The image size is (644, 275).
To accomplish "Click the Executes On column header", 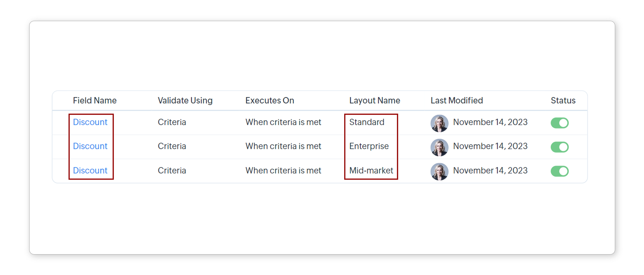I will (269, 101).
